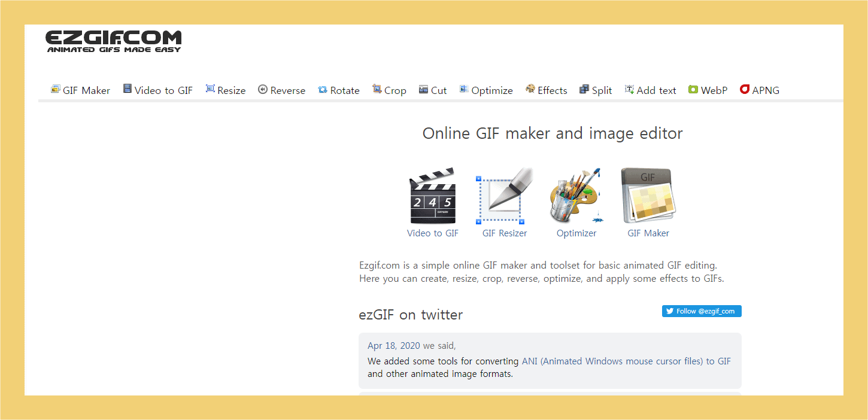Click the Split menu icon
This screenshot has width=868, height=420.
(584, 89)
